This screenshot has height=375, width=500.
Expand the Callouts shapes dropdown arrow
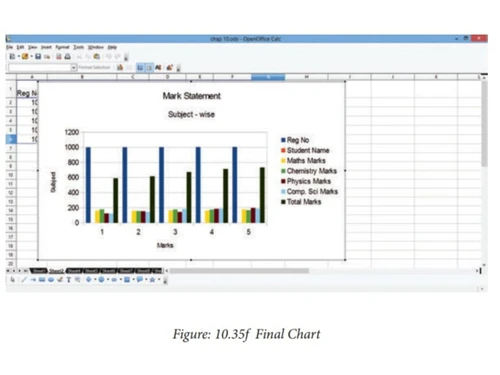(146, 279)
